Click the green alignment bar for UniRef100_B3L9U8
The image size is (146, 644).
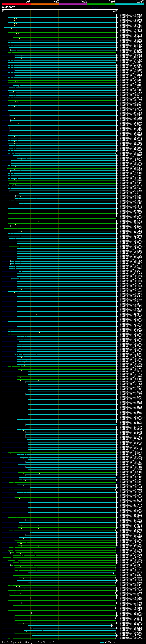coord(67,376)
